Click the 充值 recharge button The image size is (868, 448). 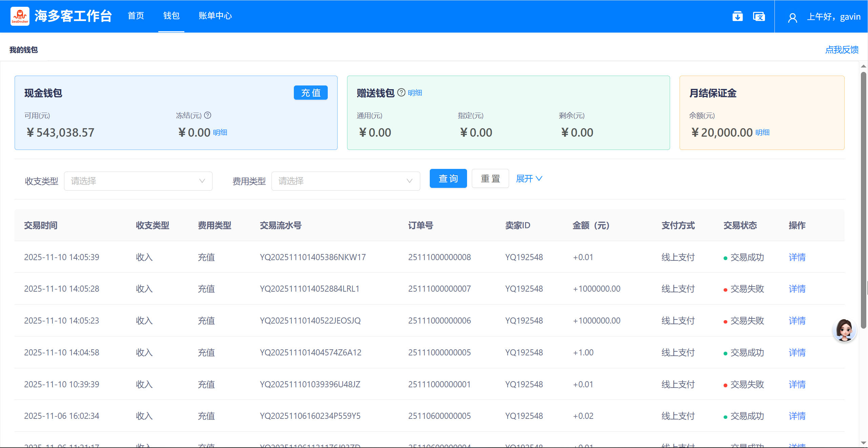pyautogui.click(x=310, y=93)
